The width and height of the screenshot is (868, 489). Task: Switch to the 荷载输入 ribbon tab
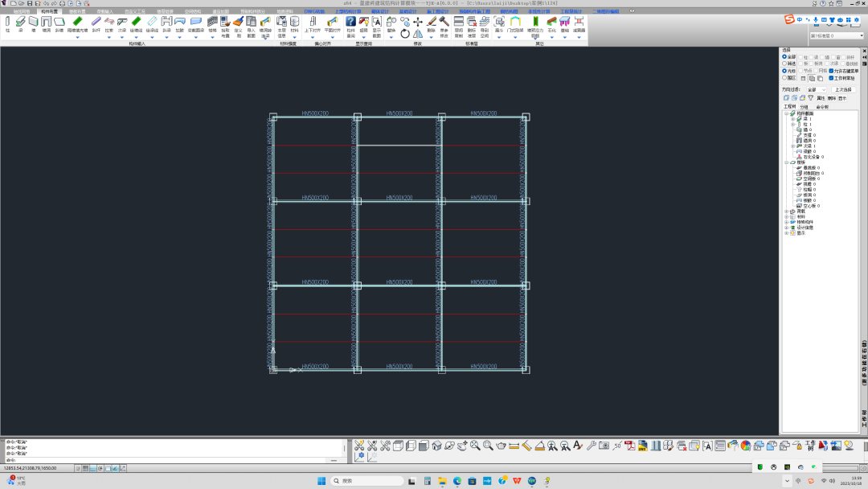pyautogui.click(x=104, y=11)
